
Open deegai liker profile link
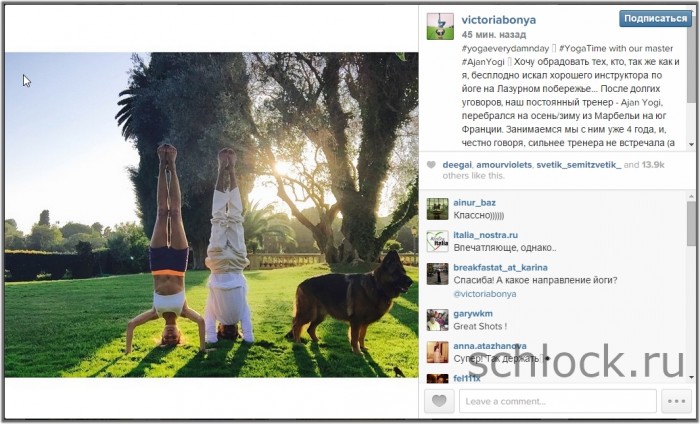tap(457, 165)
